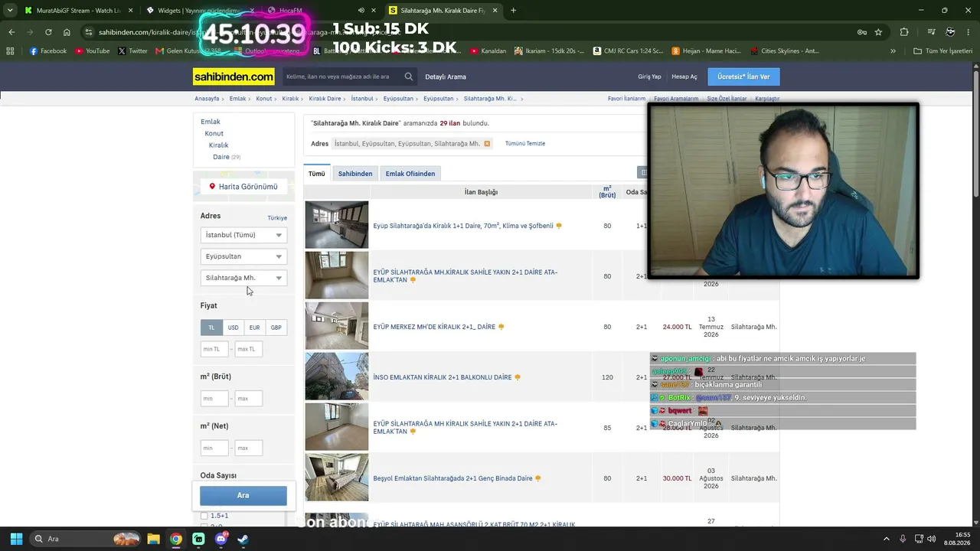This screenshot has height=551, width=980.
Task: Open File Explorer from the taskbar
Action: [153, 539]
